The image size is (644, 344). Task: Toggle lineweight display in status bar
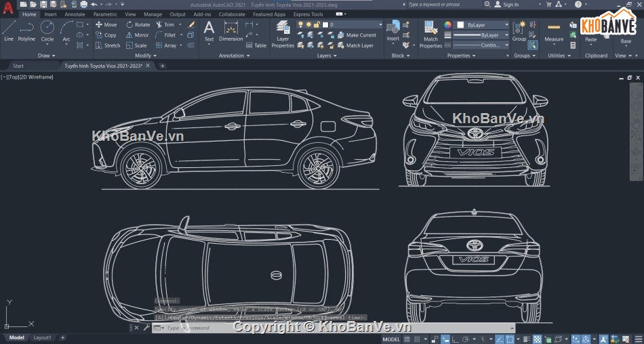click(527, 339)
